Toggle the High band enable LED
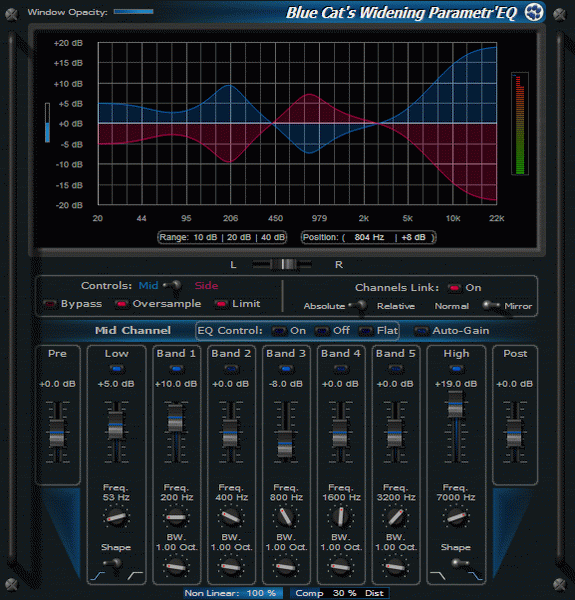Image resolution: width=575 pixels, height=600 pixels. 456,369
